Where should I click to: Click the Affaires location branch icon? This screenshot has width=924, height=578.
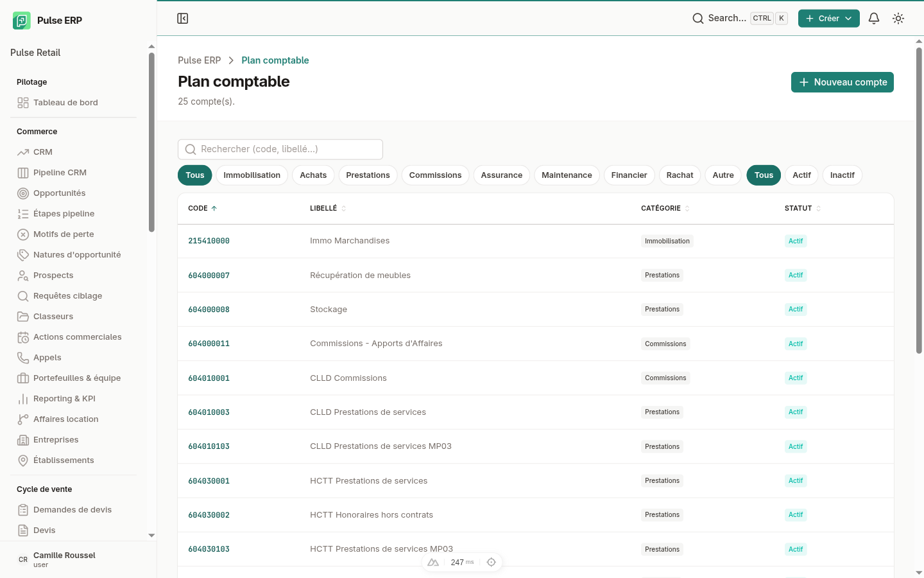click(23, 419)
